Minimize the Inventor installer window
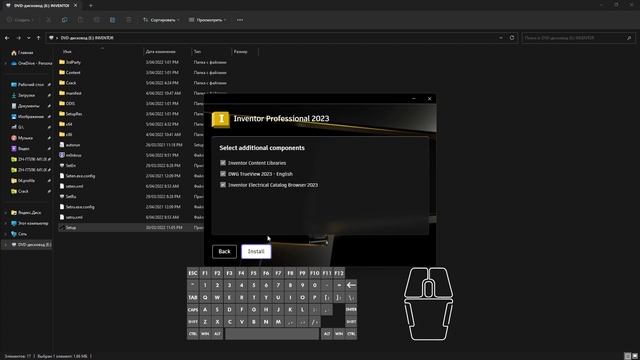The image size is (640, 360). (414, 99)
